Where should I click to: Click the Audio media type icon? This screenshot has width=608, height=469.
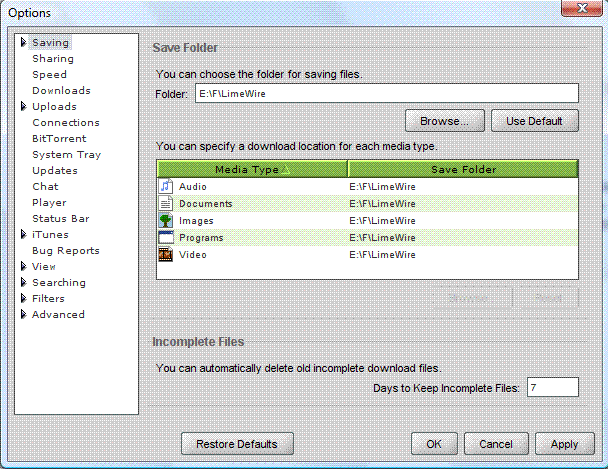(166, 187)
